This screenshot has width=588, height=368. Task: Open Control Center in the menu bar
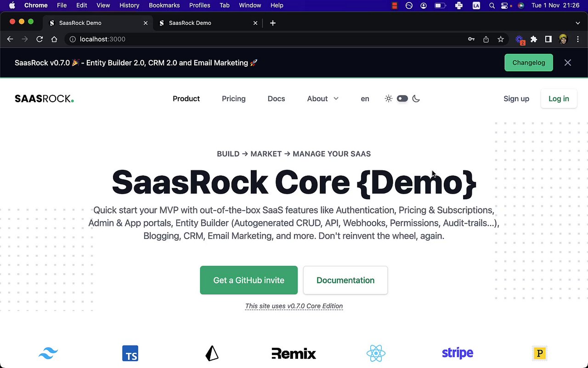[505, 6]
